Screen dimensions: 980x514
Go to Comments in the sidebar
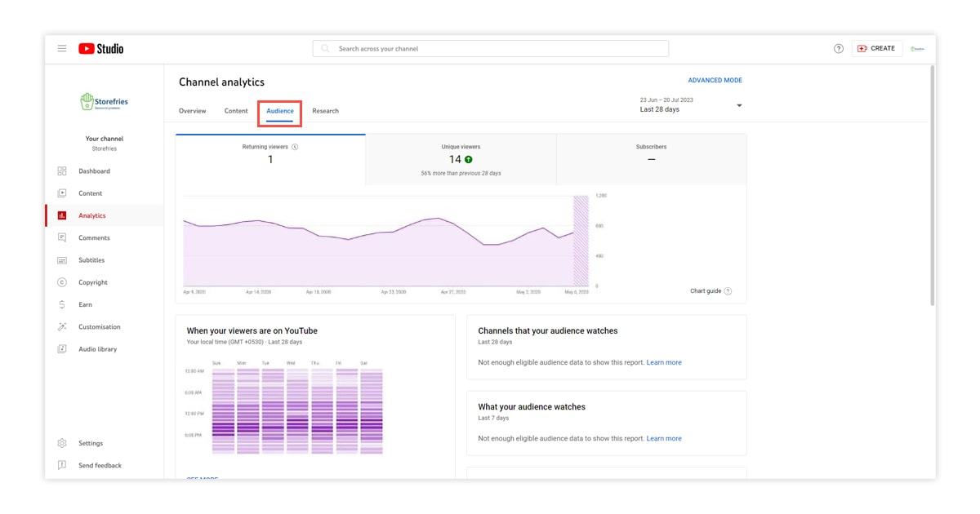click(x=94, y=238)
